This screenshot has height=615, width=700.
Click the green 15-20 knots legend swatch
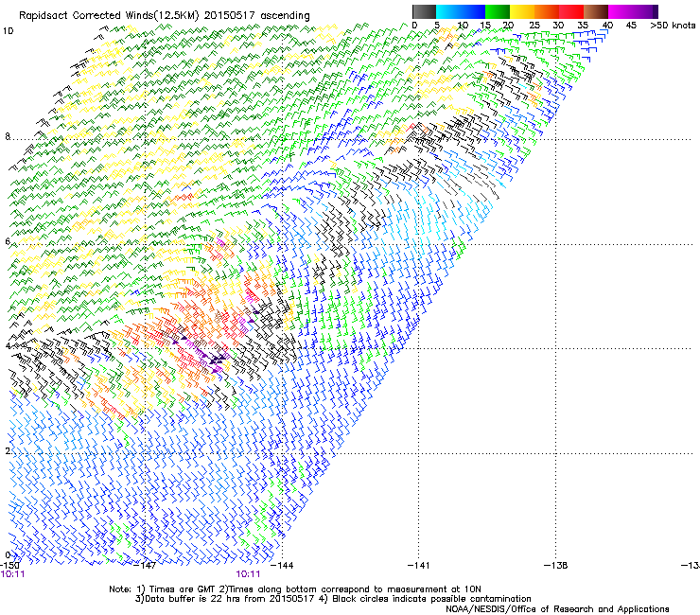pyautogui.click(x=498, y=11)
